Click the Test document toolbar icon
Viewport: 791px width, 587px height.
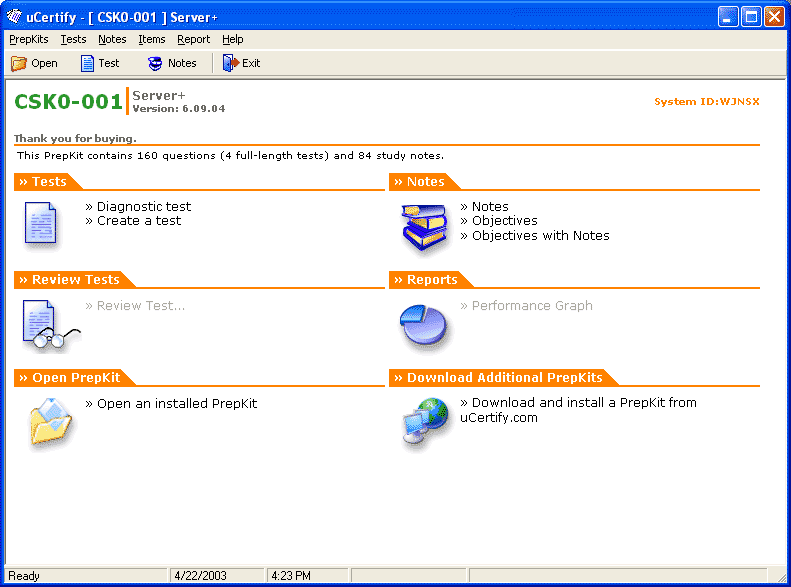[x=87, y=64]
